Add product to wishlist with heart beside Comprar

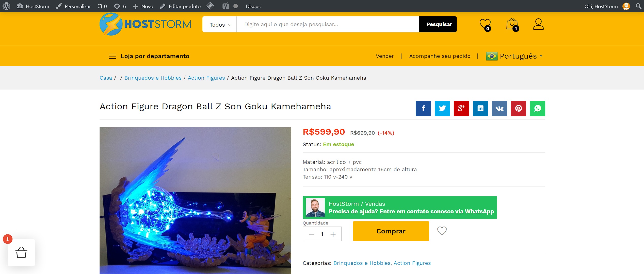tap(442, 231)
